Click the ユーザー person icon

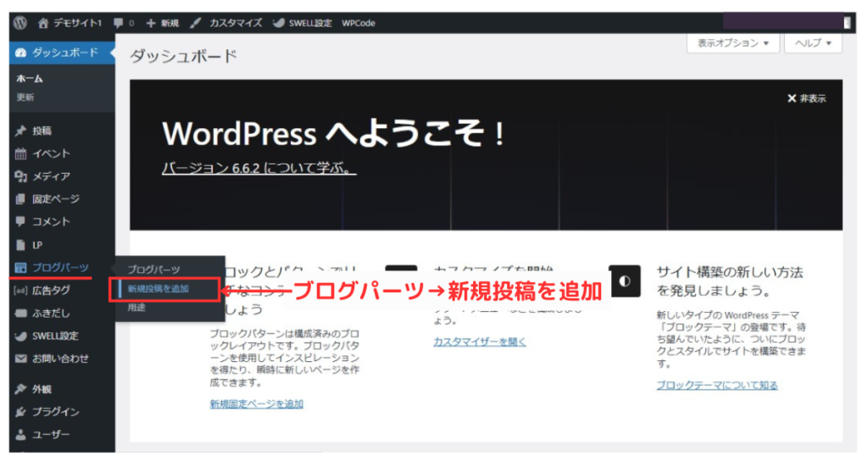[x=20, y=435]
